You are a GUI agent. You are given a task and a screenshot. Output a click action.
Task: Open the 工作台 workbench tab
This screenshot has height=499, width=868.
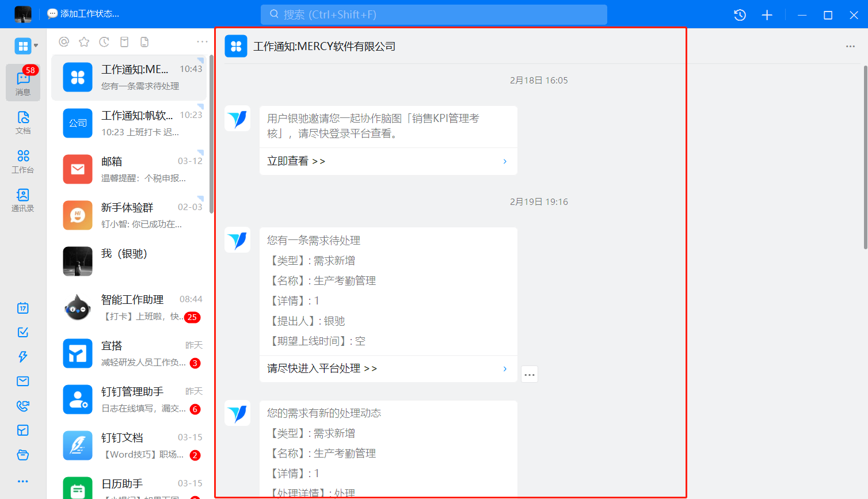(x=23, y=161)
